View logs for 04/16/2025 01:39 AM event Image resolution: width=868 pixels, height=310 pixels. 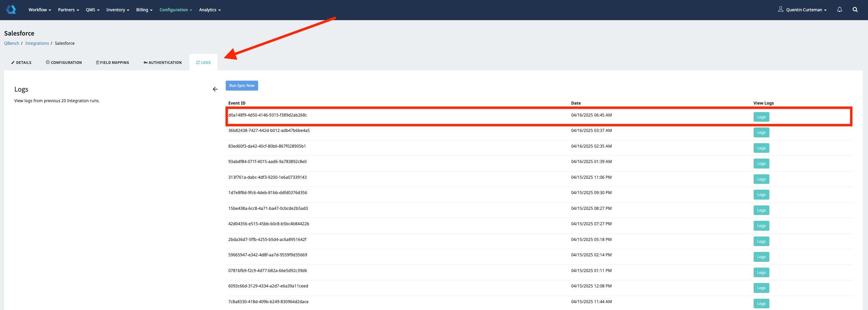[761, 163]
